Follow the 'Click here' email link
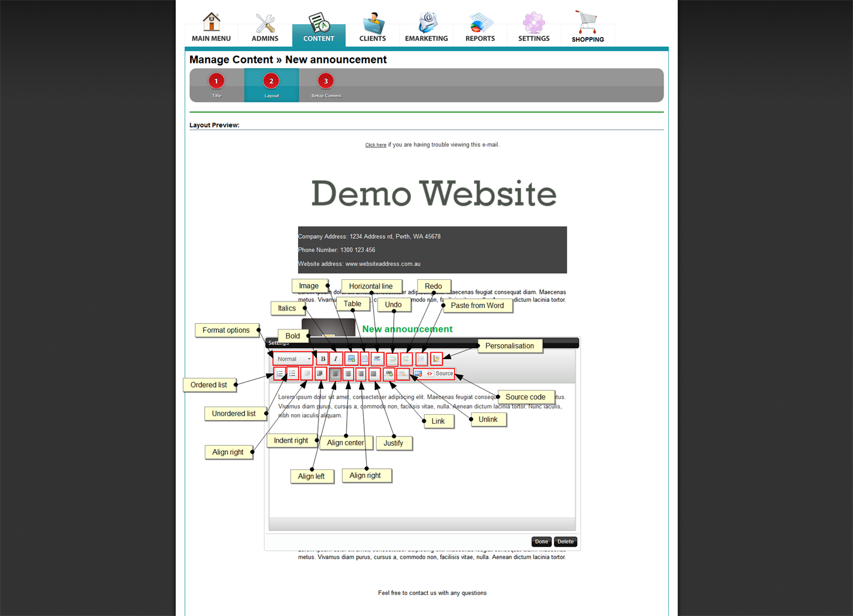853x616 pixels. [375, 145]
